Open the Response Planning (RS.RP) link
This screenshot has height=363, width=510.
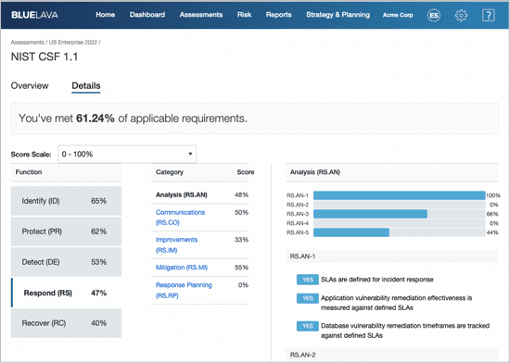(184, 290)
